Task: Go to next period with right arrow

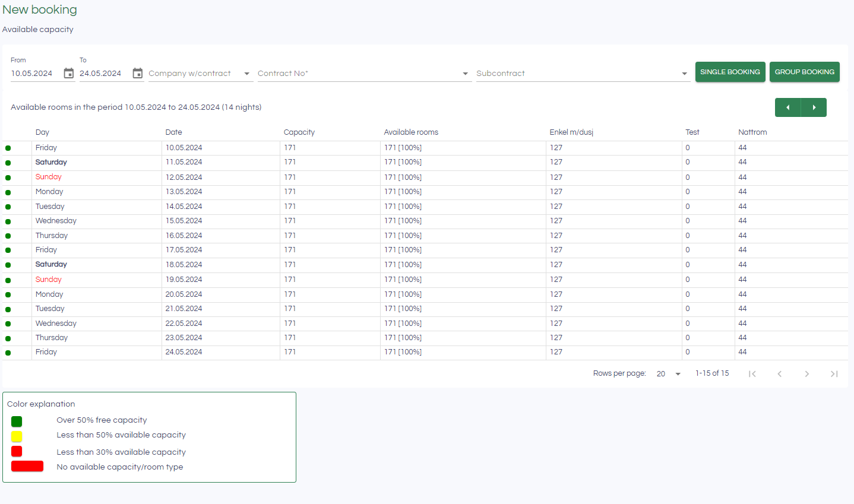Action: point(814,107)
